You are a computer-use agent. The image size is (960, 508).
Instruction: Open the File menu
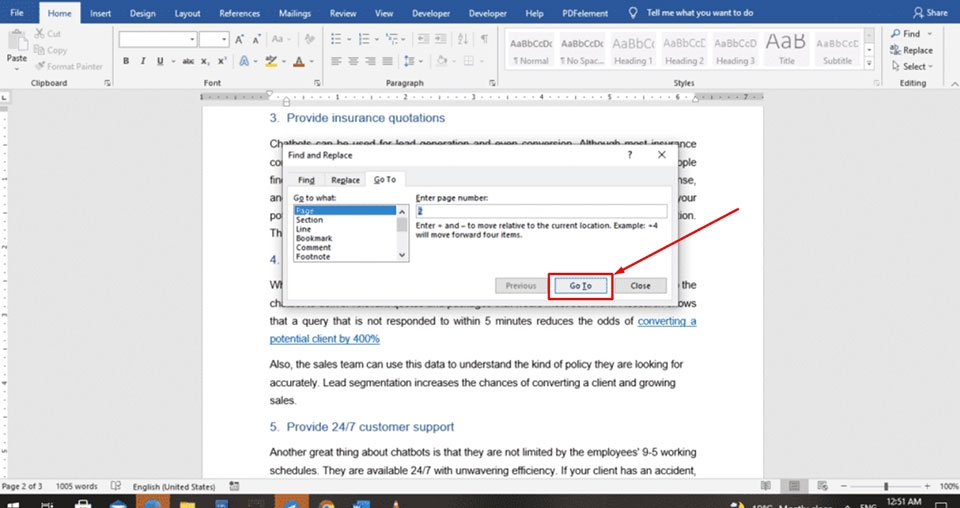point(17,13)
